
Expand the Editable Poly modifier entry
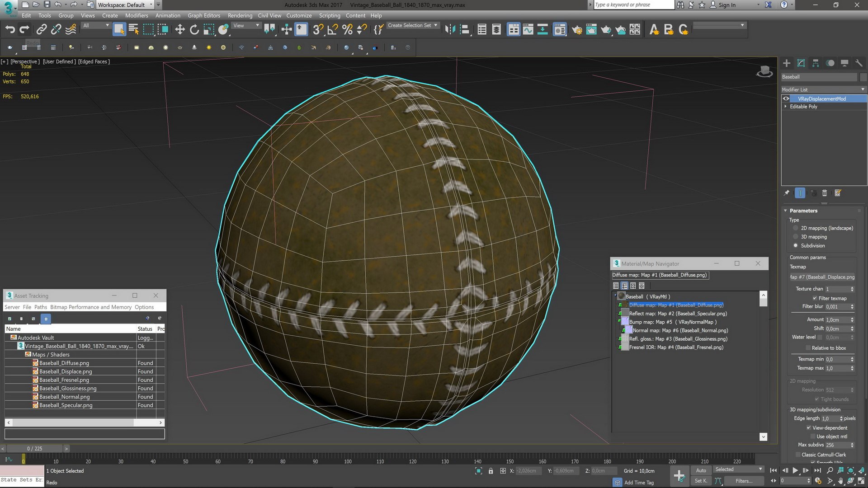(785, 107)
